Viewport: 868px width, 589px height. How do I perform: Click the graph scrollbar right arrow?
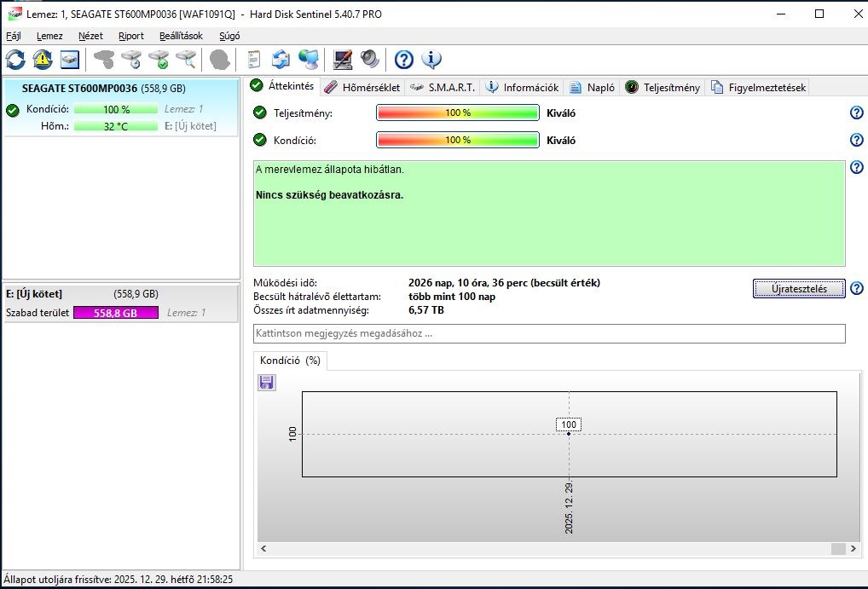click(853, 549)
